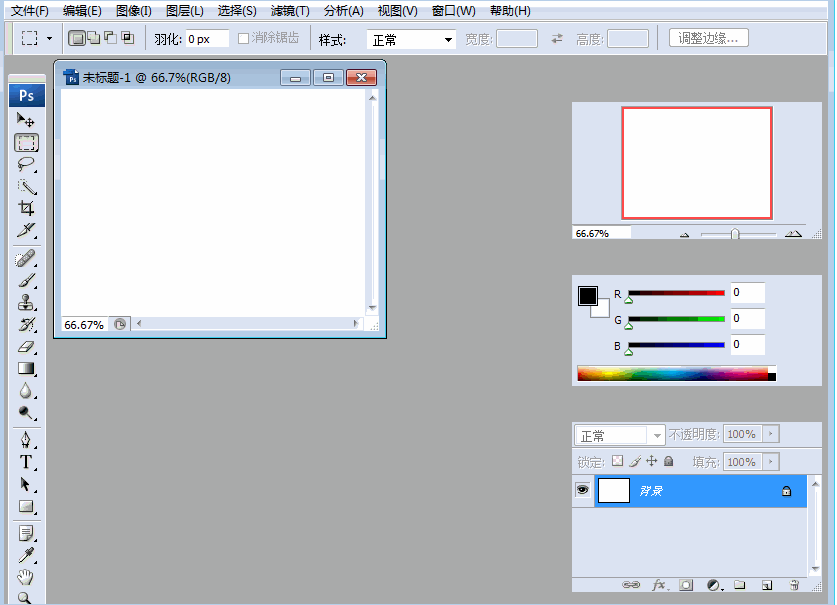The width and height of the screenshot is (837, 605).
Task: Toggle lock all padlock icon
Action: pyautogui.click(x=668, y=461)
